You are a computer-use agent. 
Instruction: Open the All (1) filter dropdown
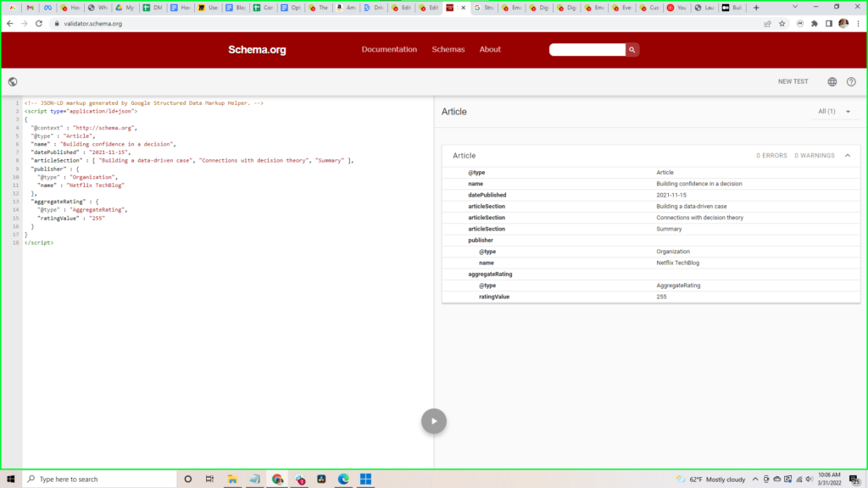(x=836, y=112)
